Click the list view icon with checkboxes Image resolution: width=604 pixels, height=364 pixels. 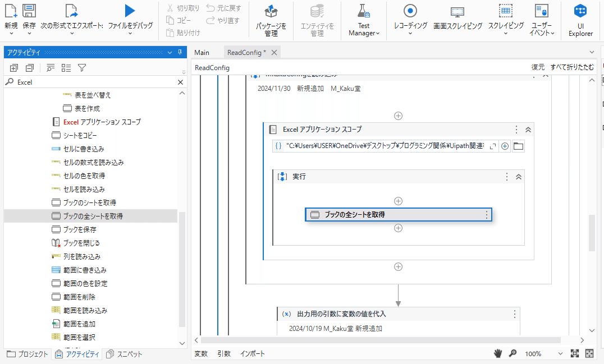point(66,68)
